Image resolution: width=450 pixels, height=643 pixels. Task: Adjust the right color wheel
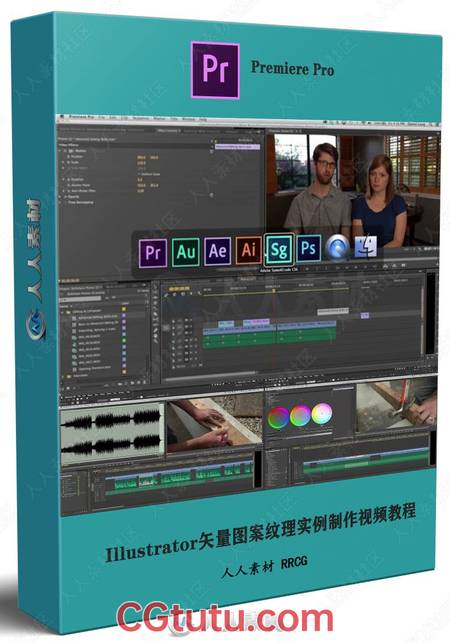tap(322, 413)
